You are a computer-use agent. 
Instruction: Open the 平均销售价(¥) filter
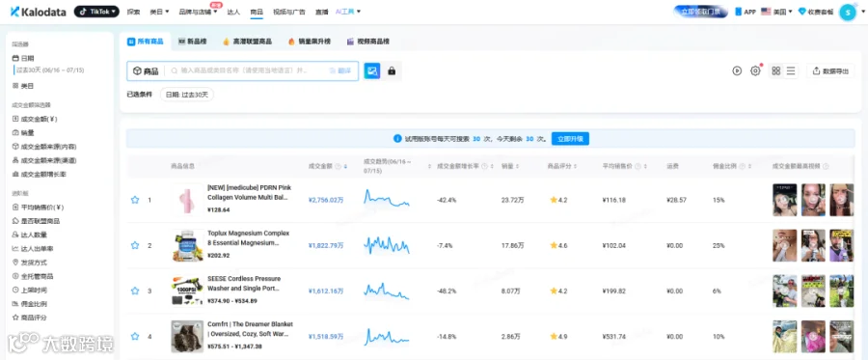pos(39,208)
